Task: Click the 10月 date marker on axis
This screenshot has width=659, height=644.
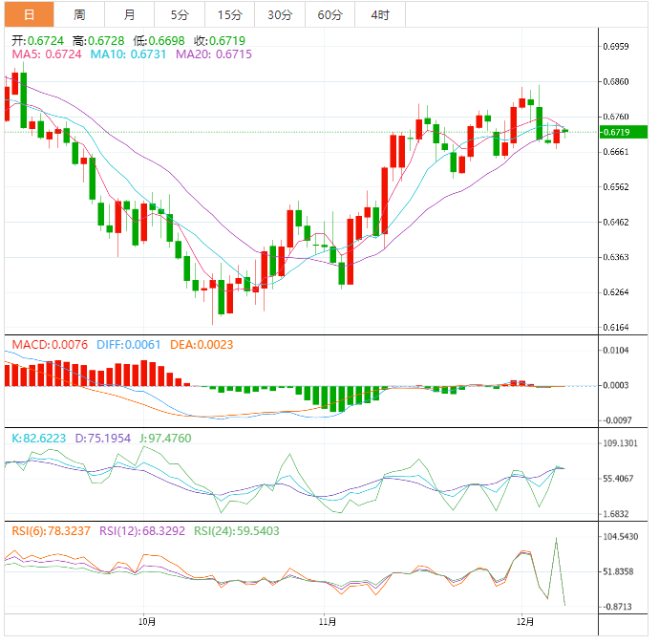Action: [x=146, y=620]
